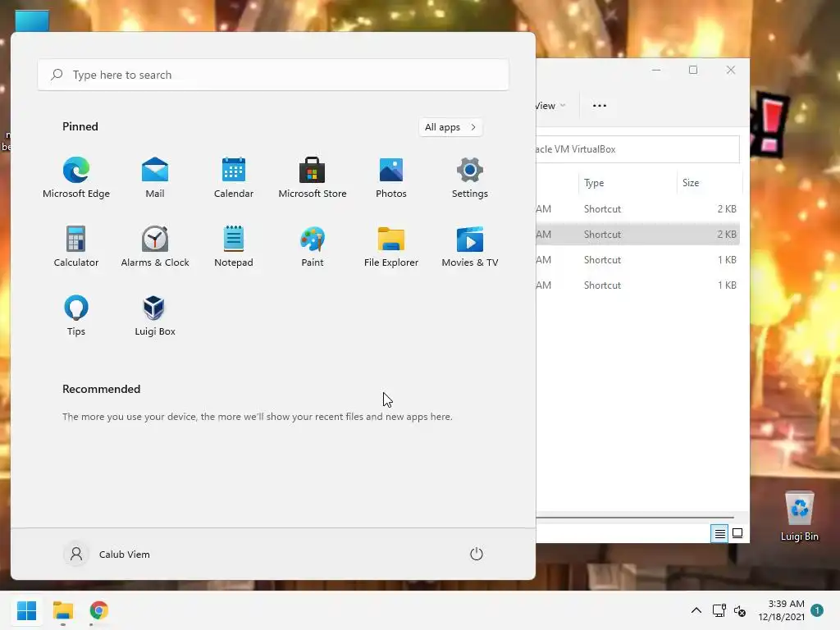
Task: Show All apps list
Action: tap(450, 127)
